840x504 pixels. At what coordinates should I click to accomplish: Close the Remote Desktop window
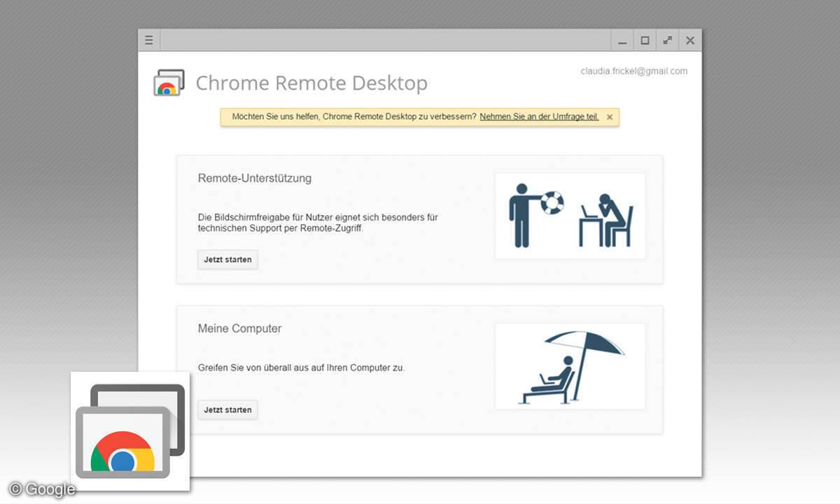690,41
